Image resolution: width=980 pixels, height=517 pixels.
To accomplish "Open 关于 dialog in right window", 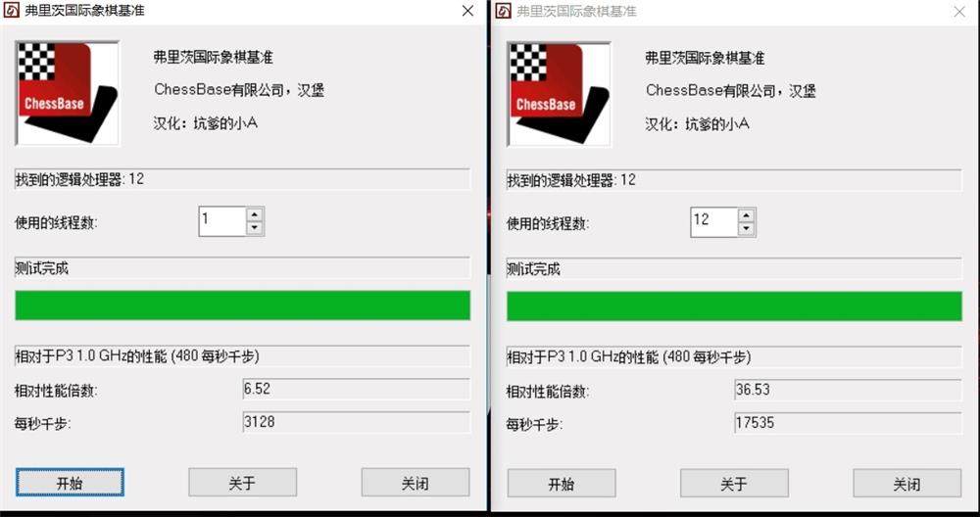I will (x=734, y=484).
